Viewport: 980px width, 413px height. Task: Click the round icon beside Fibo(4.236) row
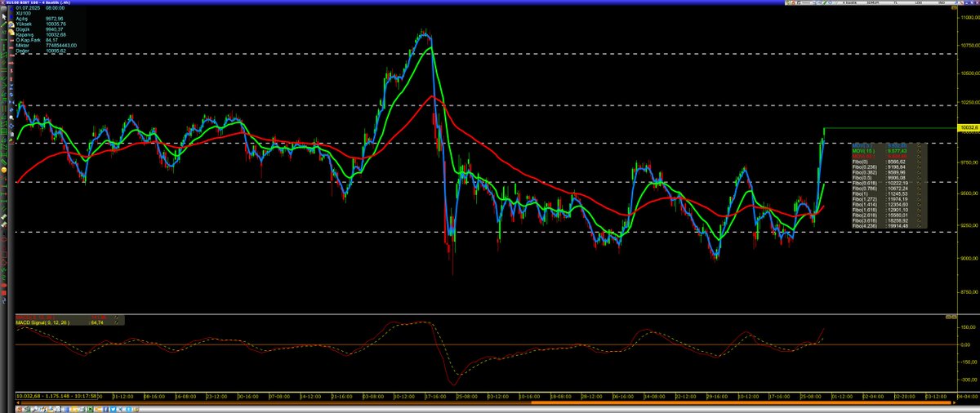pyautogui.click(x=920, y=226)
